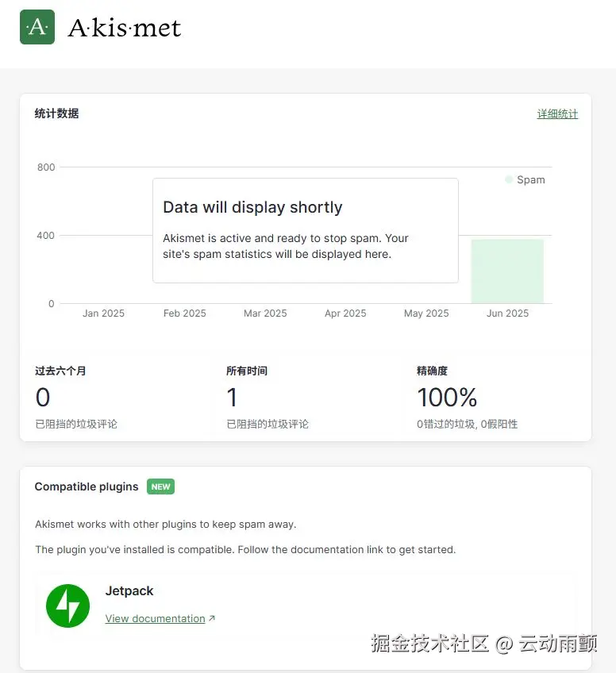This screenshot has width=616, height=673.
Task: Click the NEW badge next to Compatible plugins
Action: click(160, 486)
